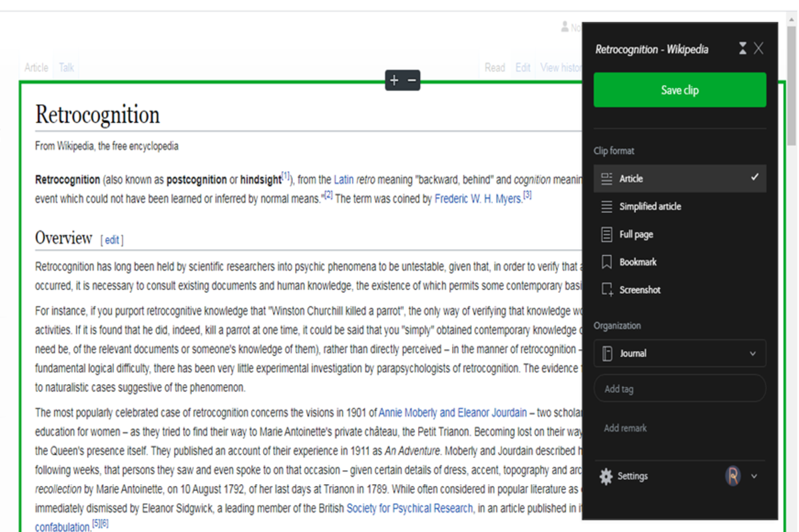Screen dimensions: 799x532
Task: Click edit next to the Overview heading
Action: tap(112, 240)
